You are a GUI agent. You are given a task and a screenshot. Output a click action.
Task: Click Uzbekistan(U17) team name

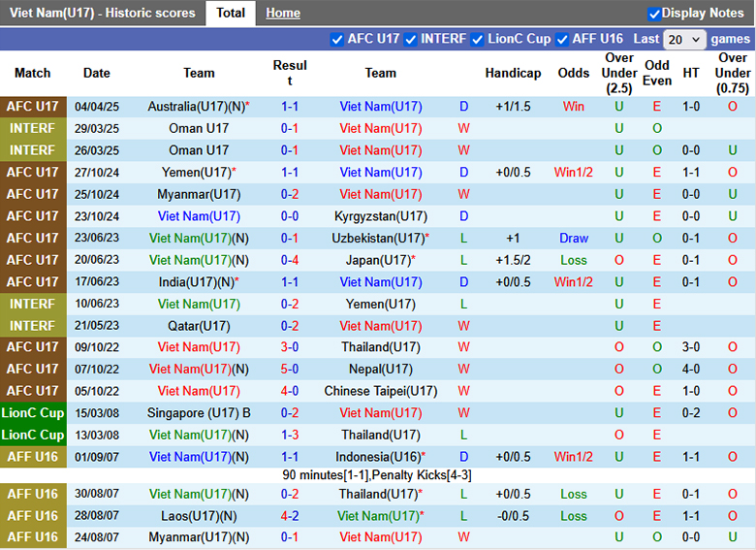point(378,239)
